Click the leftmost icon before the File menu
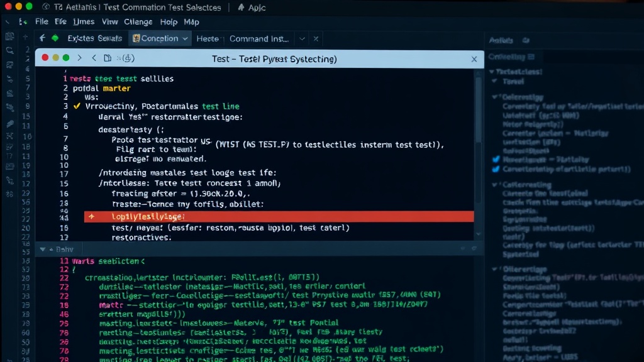Image resolution: width=644 pixels, height=362 pixels. pyautogui.click(x=8, y=22)
